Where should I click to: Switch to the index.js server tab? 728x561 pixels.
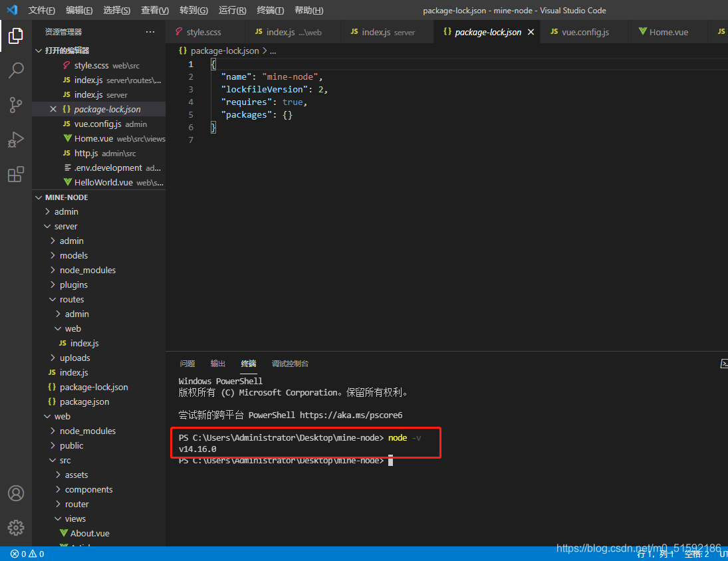[387, 32]
